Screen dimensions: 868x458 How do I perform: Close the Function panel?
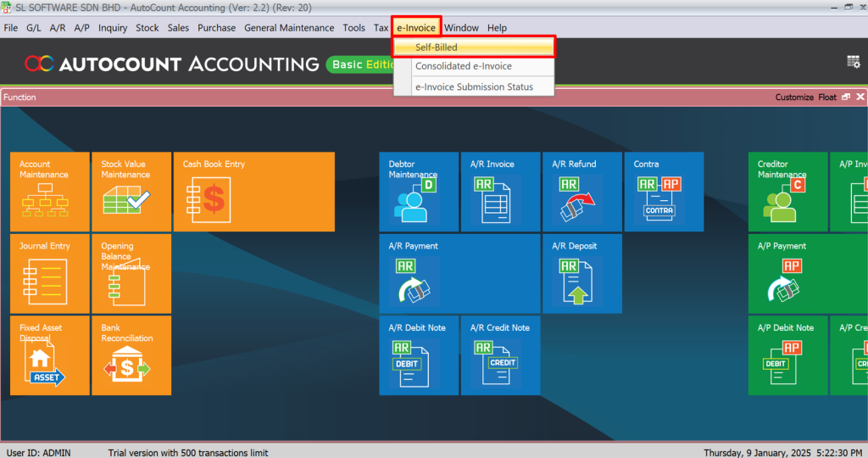tap(860, 97)
